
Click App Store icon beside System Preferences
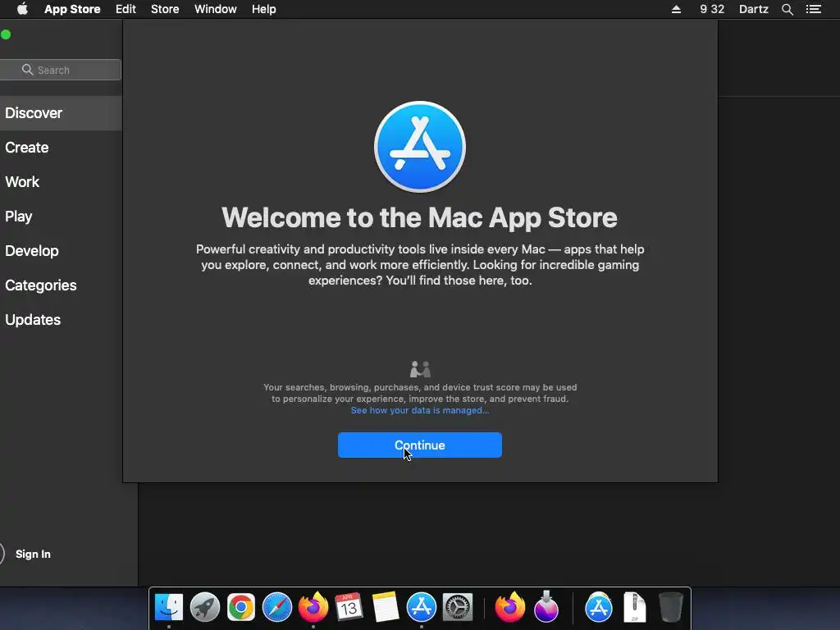[x=422, y=607]
